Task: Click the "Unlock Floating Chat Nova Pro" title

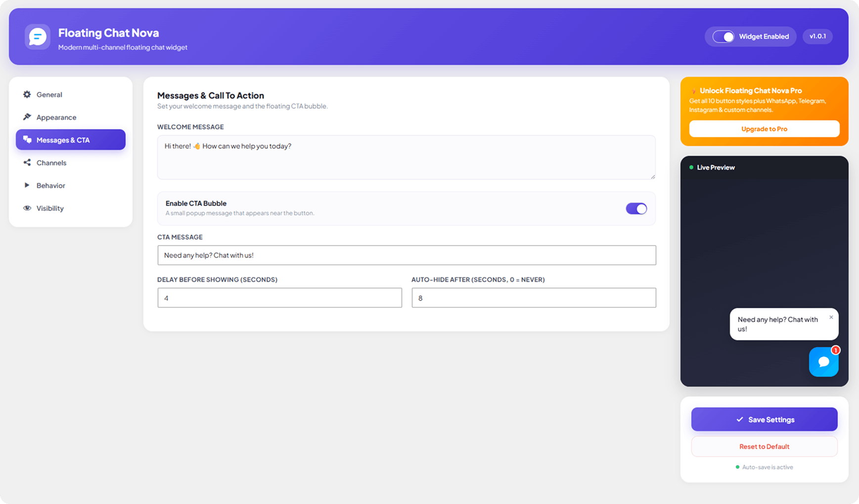Action: pos(751,91)
